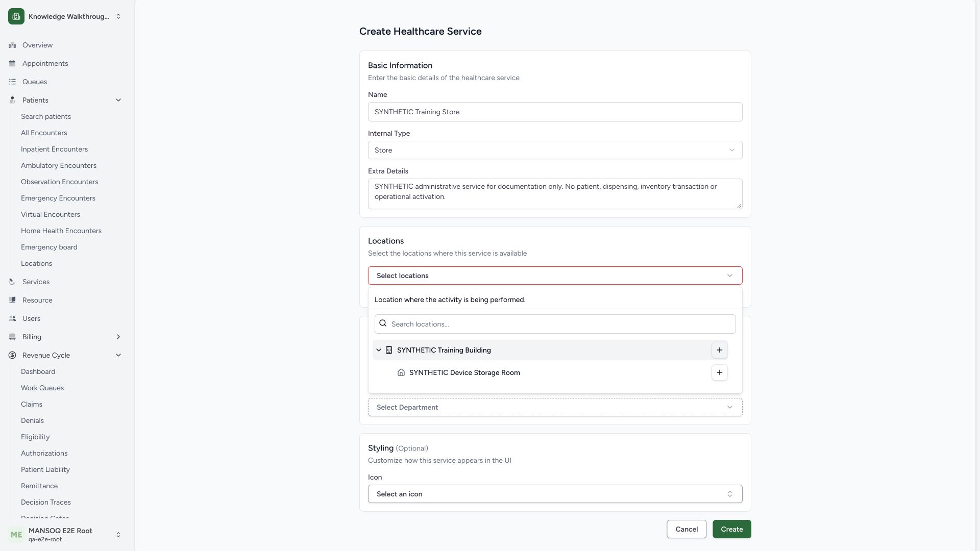Screen dimensions: 980x551
Task: Click the Services sidebar icon
Action: [12, 282]
